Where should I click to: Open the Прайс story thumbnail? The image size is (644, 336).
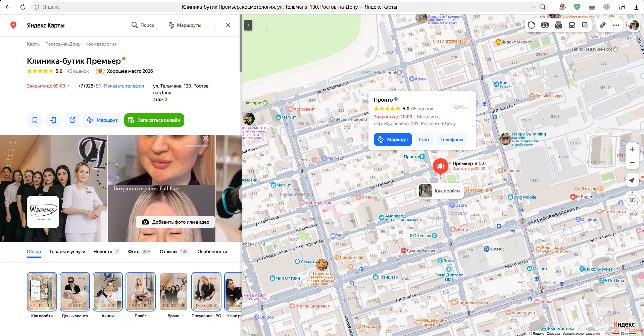pos(141,292)
